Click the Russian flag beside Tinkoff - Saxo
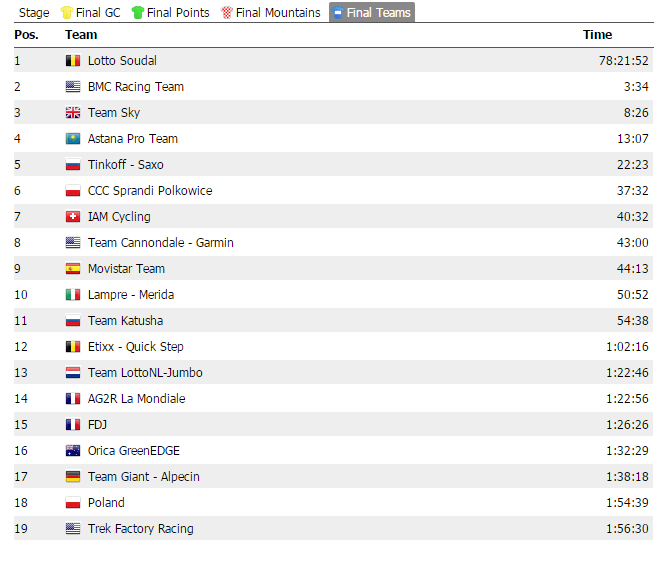Image resolution: width=665 pixels, height=564 pixels. pyautogui.click(x=73, y=165)
